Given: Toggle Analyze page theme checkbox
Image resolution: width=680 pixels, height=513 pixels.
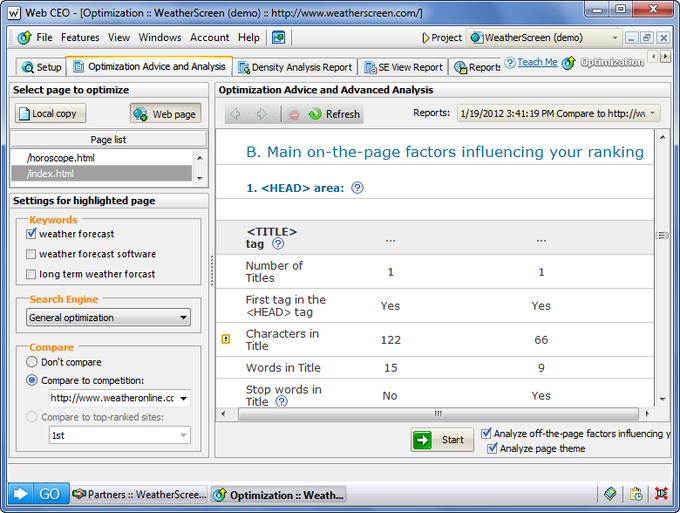Looking at the screenshot, I should 492,448.
